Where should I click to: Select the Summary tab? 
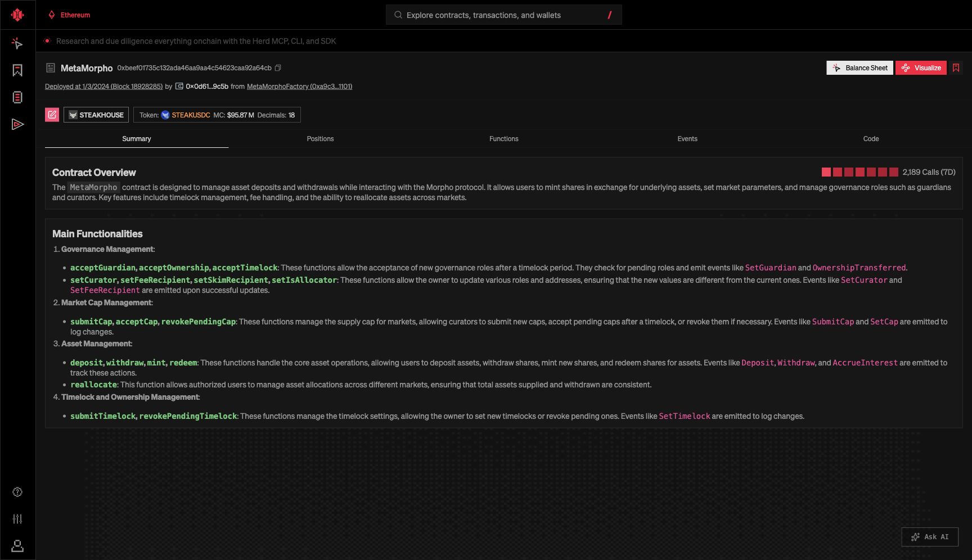(137, 139)
